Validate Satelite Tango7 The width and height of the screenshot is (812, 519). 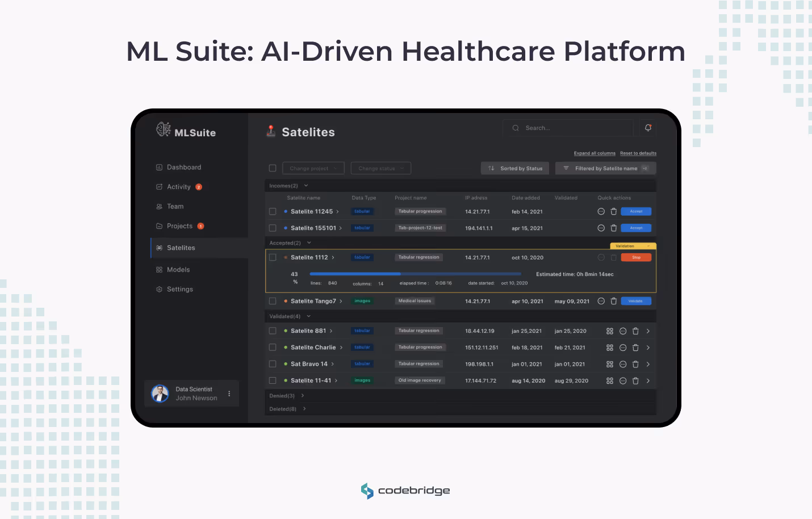636,301
